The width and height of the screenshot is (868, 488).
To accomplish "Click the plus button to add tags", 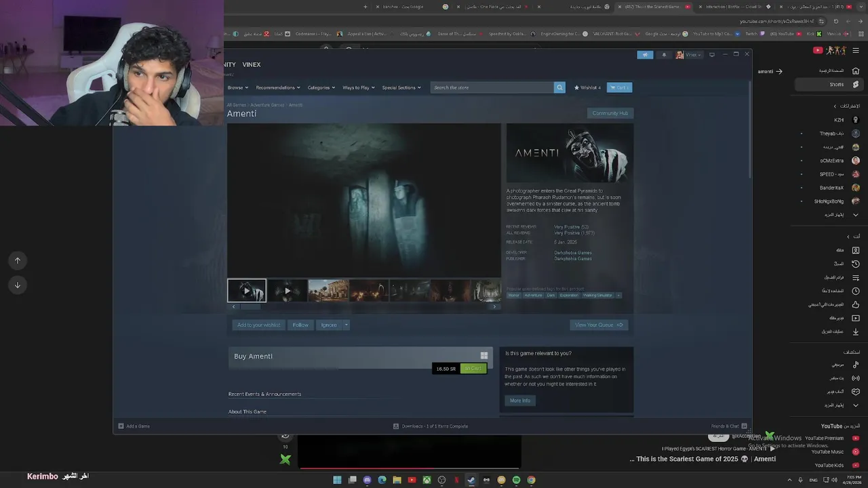I will click(618, 296).
